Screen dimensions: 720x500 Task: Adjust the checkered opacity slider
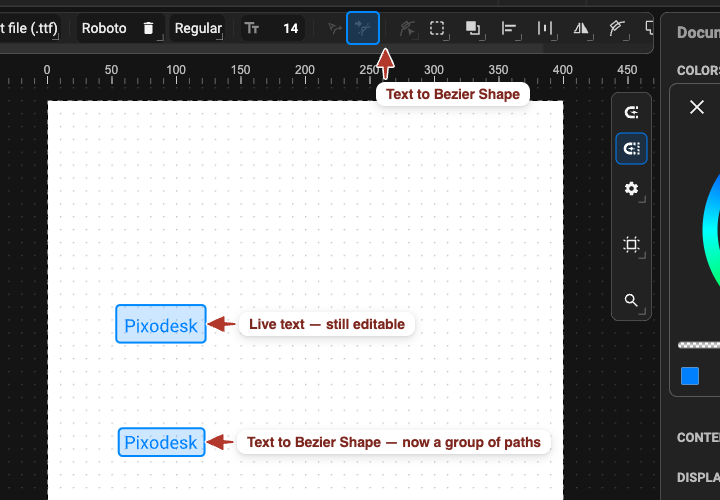pos(699,345)
